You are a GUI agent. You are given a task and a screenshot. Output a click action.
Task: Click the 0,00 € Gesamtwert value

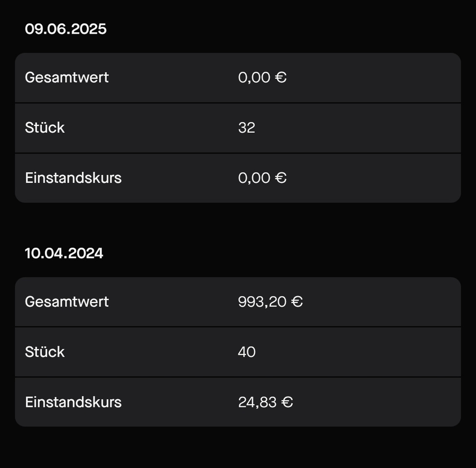[x=262, y=78]
